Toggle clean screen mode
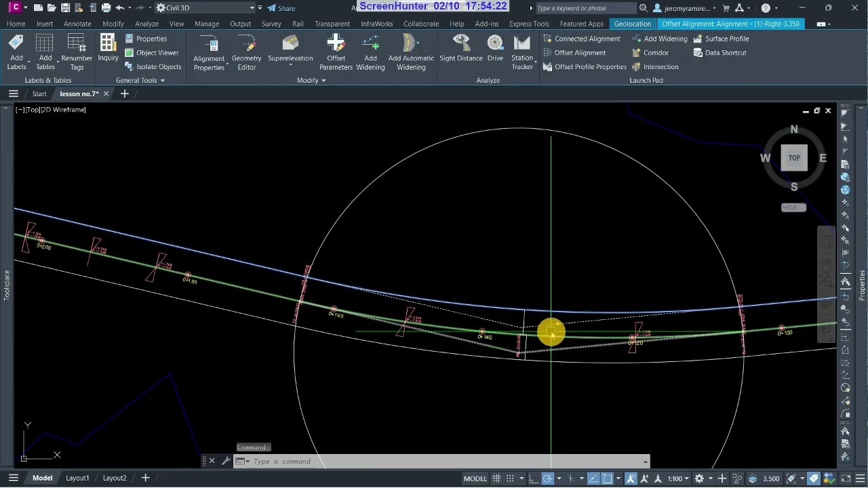This screenshot has height=488, width=868. [844, 479]
